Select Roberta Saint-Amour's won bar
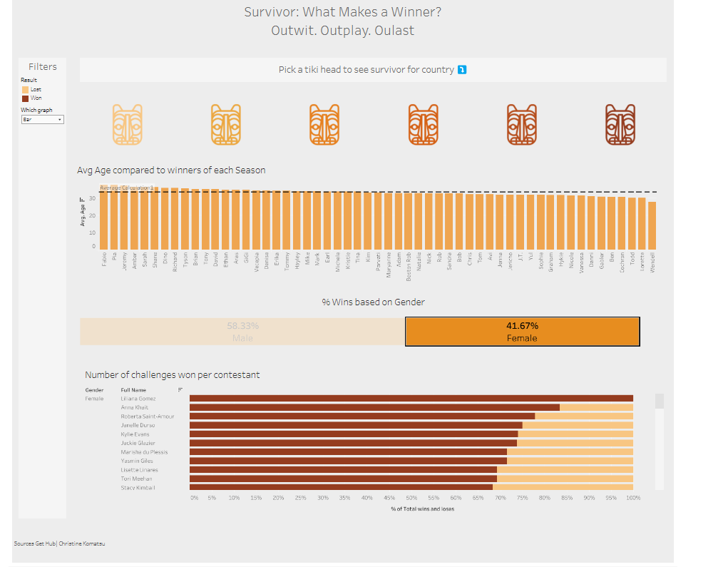The image size is (728, 567). 362,417
